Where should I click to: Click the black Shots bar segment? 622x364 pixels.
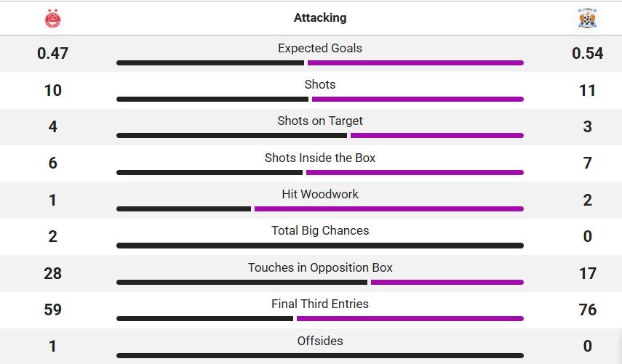[x=212, y=100]
